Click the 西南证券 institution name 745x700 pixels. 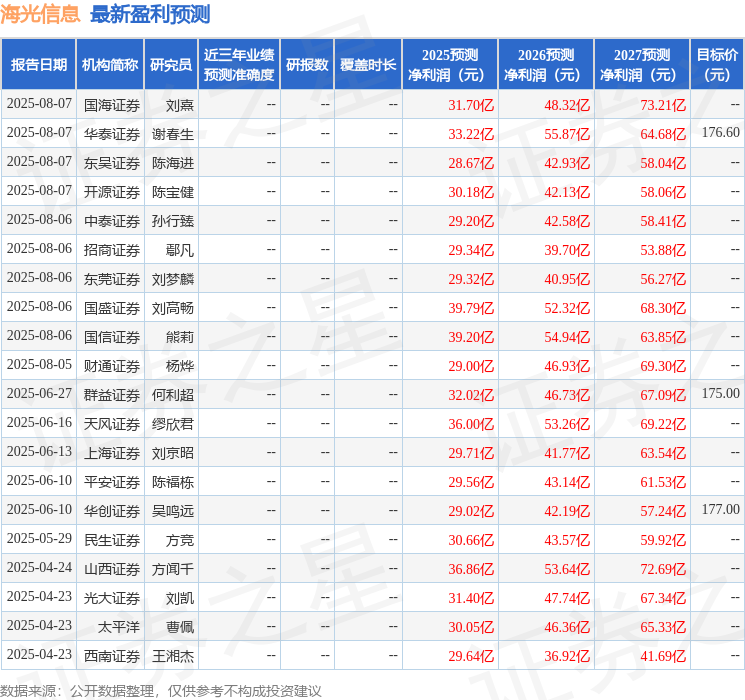112,656
